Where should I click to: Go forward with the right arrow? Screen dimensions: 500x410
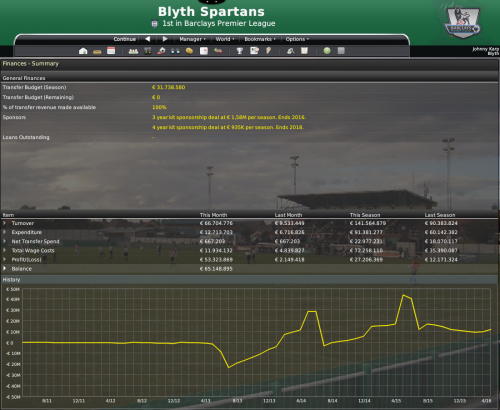click(x=165, y=39)
